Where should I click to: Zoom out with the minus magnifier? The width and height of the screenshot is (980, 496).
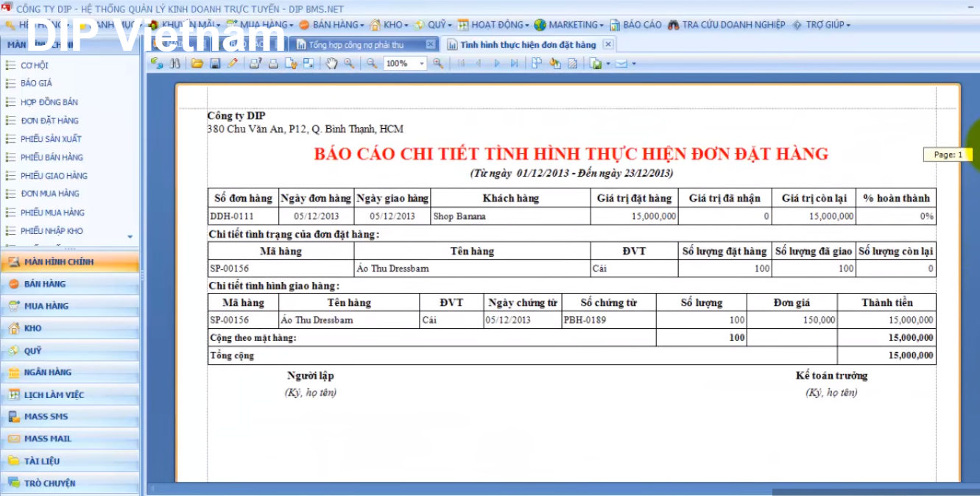(x=372, y=63)
